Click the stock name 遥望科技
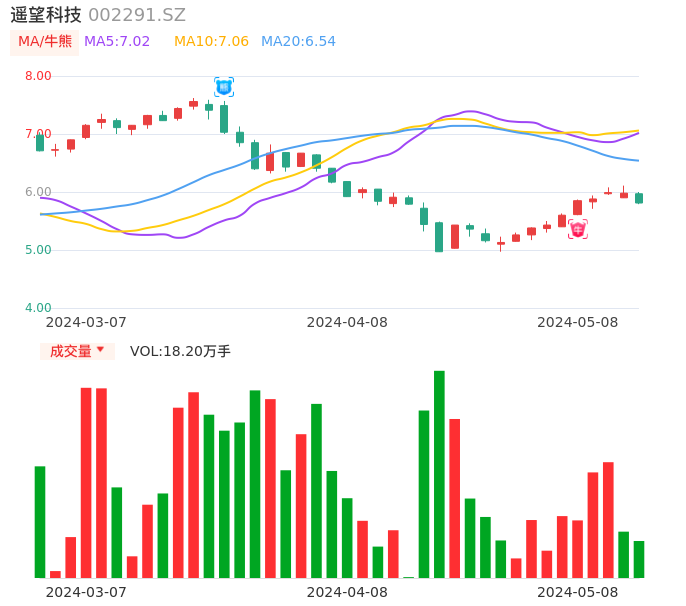This screenshot has width=686, height=606. pos(46,15)
